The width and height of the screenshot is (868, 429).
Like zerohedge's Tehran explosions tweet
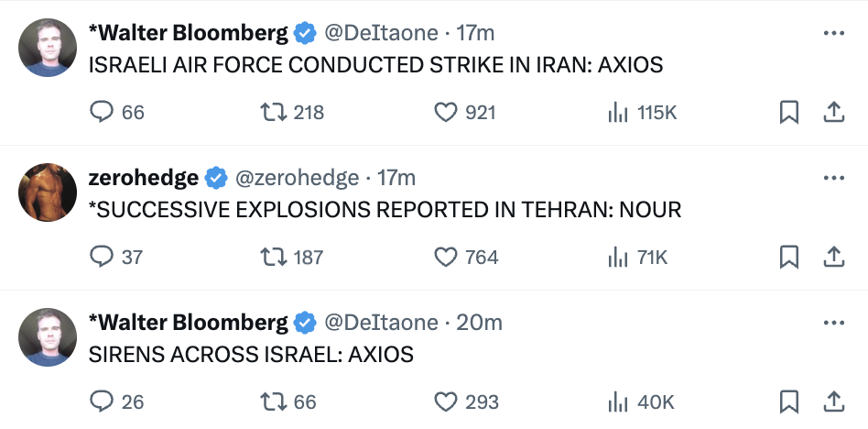tap(445, 258)
